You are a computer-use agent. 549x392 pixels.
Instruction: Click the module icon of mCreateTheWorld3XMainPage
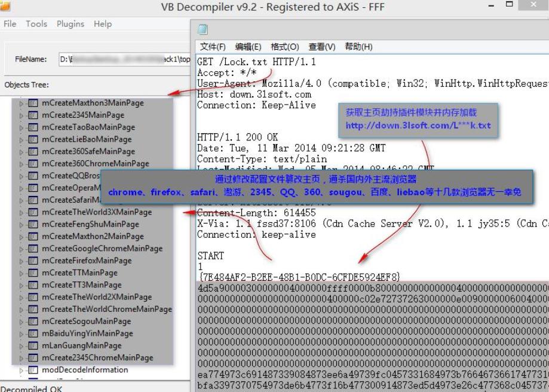[x=33, y=212]
